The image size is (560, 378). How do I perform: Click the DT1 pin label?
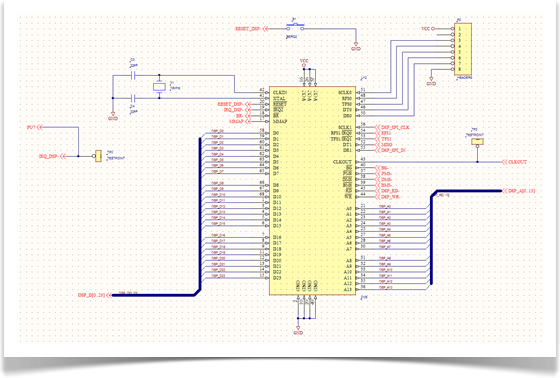pos(348,145)
